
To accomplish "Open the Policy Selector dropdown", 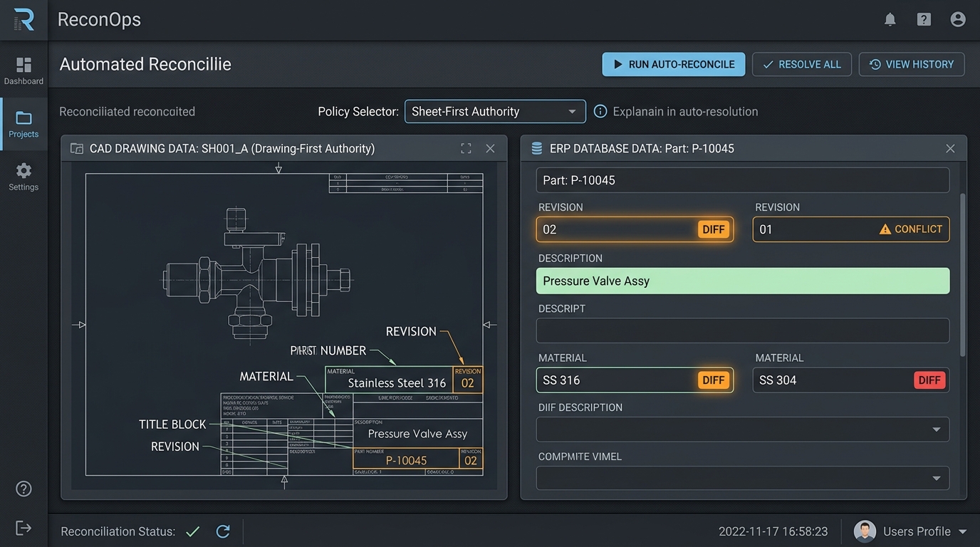I will point(495,111).
